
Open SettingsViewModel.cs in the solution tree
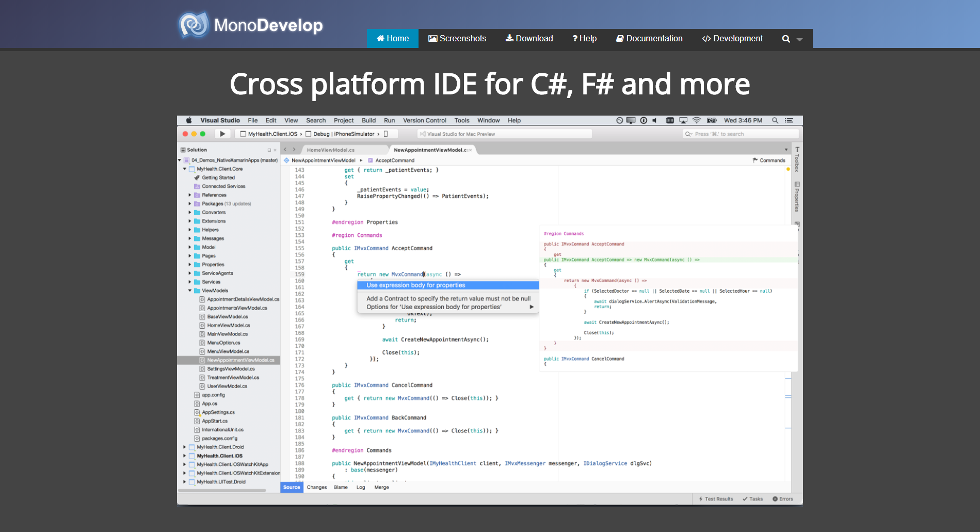(231, 369)
